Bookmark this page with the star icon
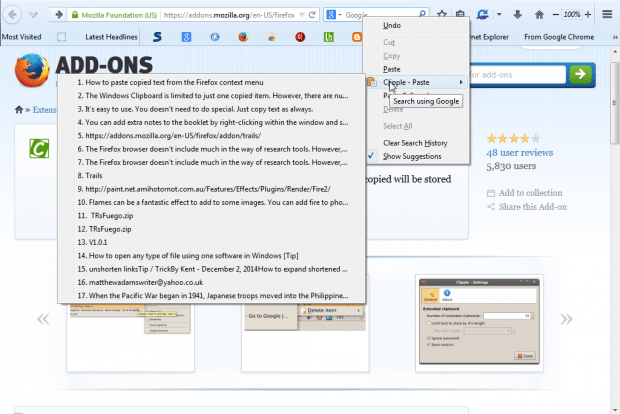620x414 pixels. pyautogui.click(x=442, y=14)
